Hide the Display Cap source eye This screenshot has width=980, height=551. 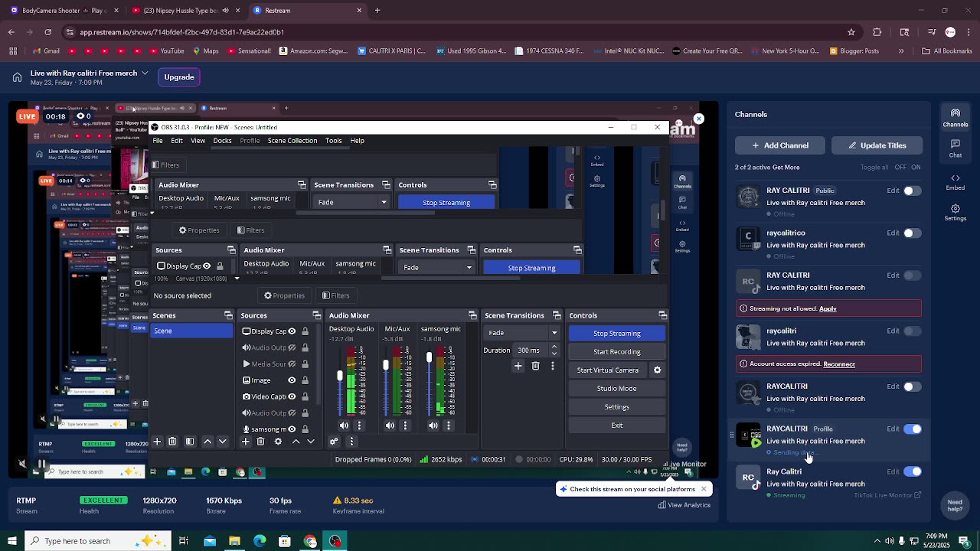pyautogui.click(x=292, y=331)
